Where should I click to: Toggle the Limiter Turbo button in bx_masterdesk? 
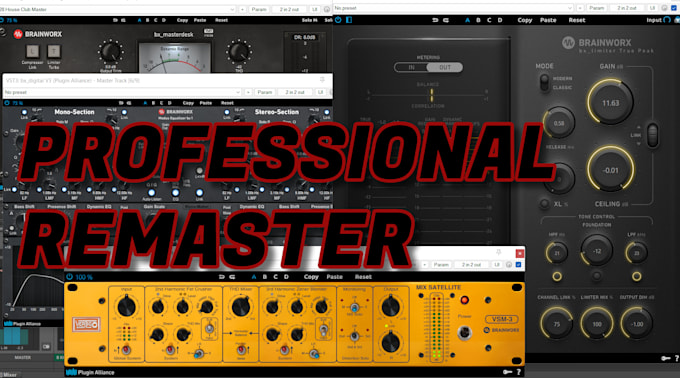click(54, 52)
